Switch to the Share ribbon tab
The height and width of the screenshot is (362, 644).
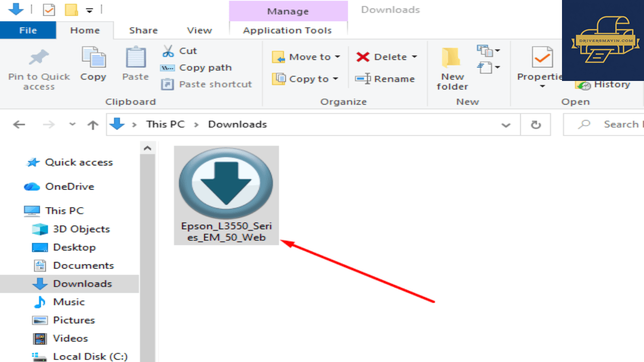tap(143, 30)
